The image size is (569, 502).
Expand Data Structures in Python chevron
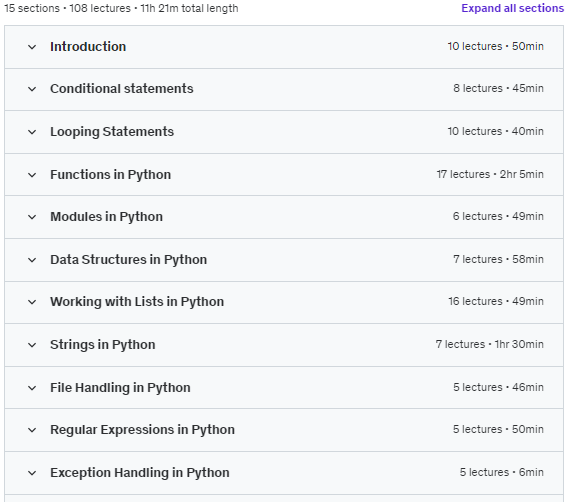coord(32,260)
